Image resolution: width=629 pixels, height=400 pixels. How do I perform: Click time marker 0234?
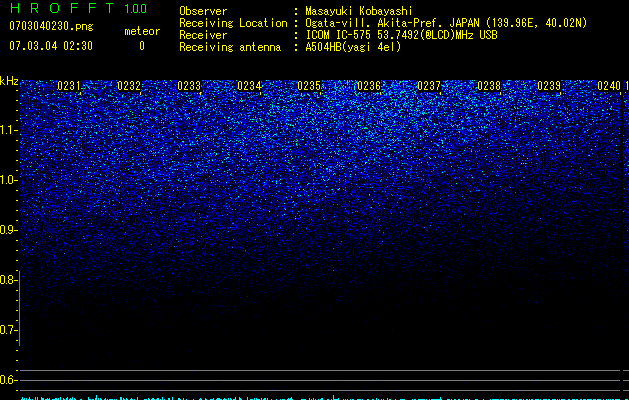click(x=249, y=86)
